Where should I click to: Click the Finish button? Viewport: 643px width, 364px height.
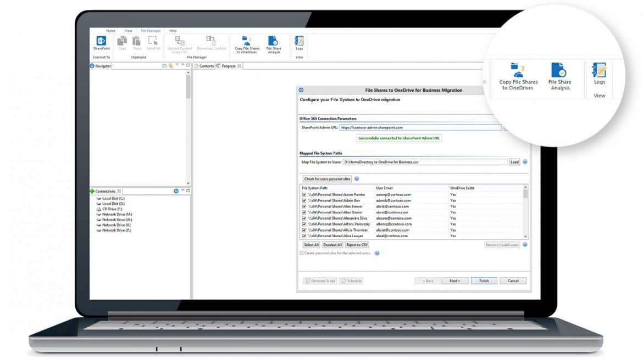coord(484,281)
